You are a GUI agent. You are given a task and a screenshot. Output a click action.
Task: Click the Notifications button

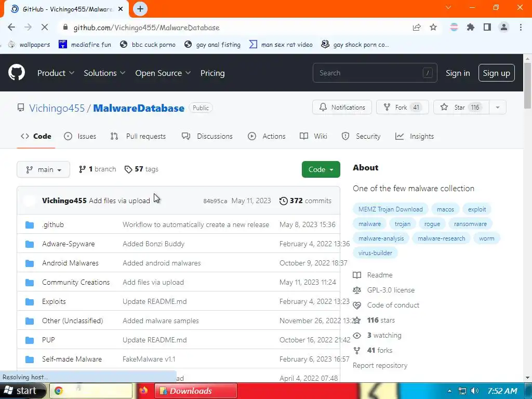[342, 107]
